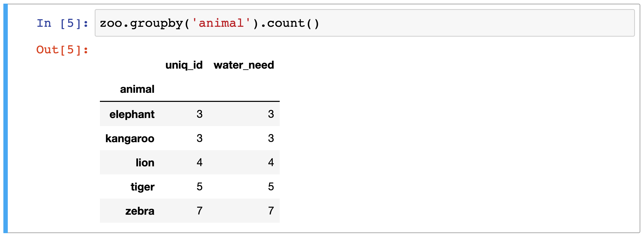Image resolution: width=644 pixels, height=236 pixels.
Task: Click the uniq_id column header
Action: tap(184, 65)
